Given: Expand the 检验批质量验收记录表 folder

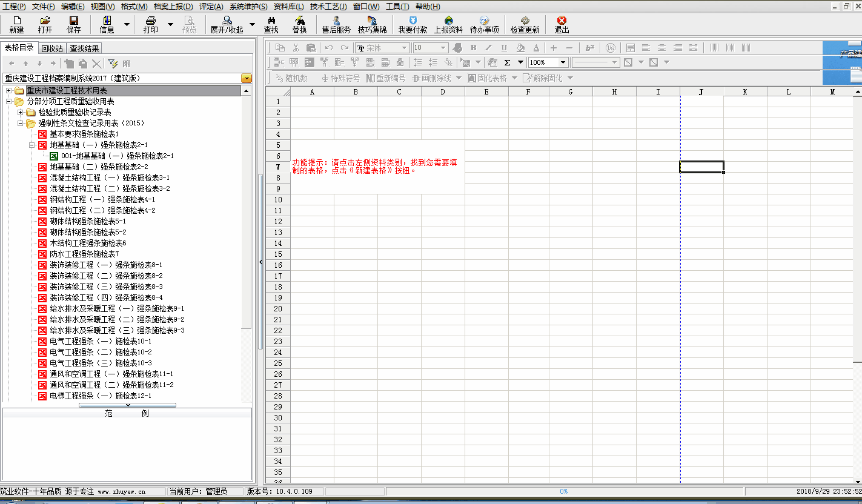Looking at the screenshot, I should coord(21,112).
